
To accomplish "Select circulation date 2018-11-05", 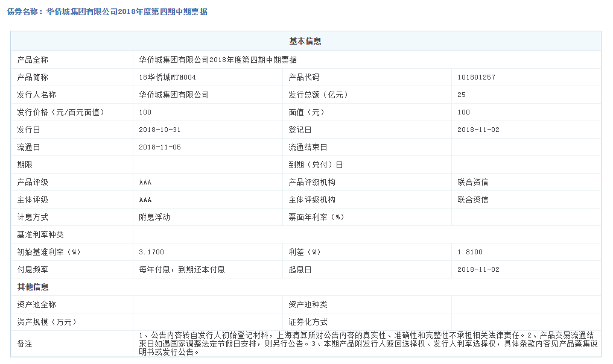I will point(159,147).
